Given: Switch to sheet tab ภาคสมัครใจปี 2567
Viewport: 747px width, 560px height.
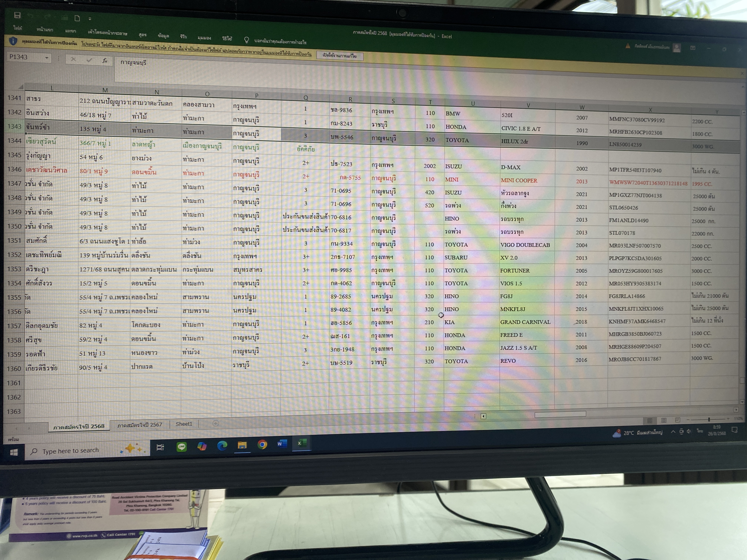Looking at the screenshot, I should (x=140, y=425).
